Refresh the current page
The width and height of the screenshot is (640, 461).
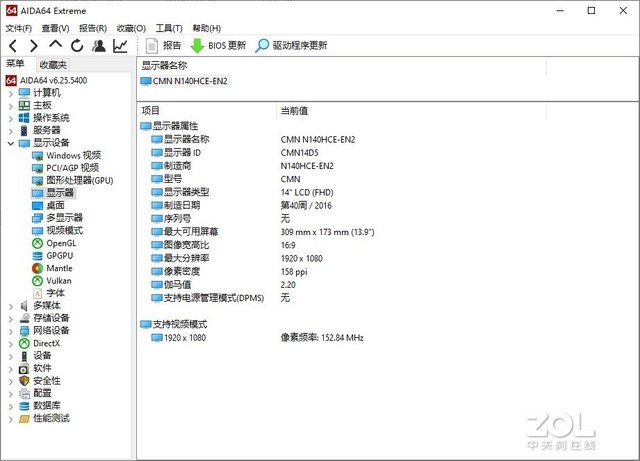coord(77,46)
